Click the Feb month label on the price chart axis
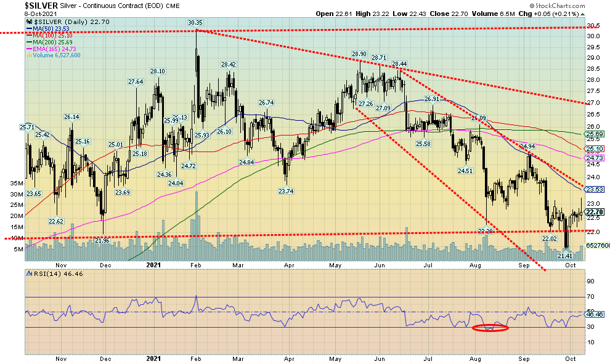610x364 pixels. tap(195, 266)
